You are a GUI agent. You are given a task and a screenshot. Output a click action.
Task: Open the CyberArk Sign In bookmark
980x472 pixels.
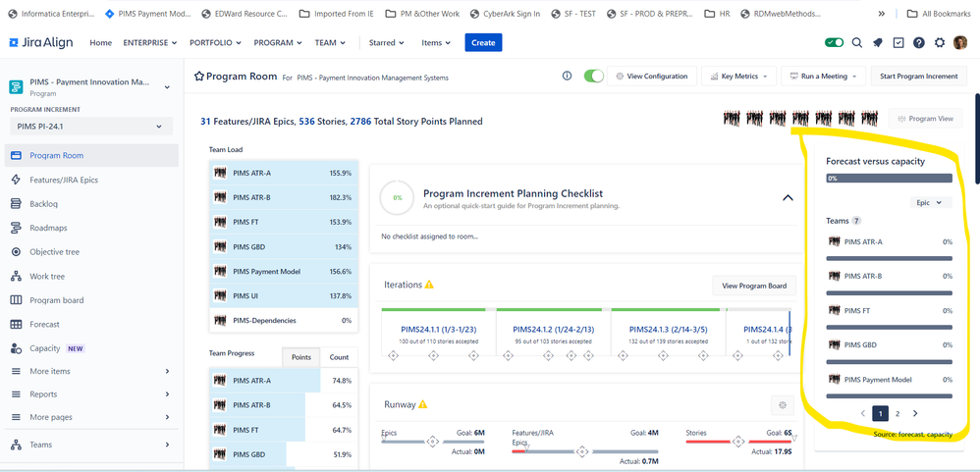click(x=505, y=13)
